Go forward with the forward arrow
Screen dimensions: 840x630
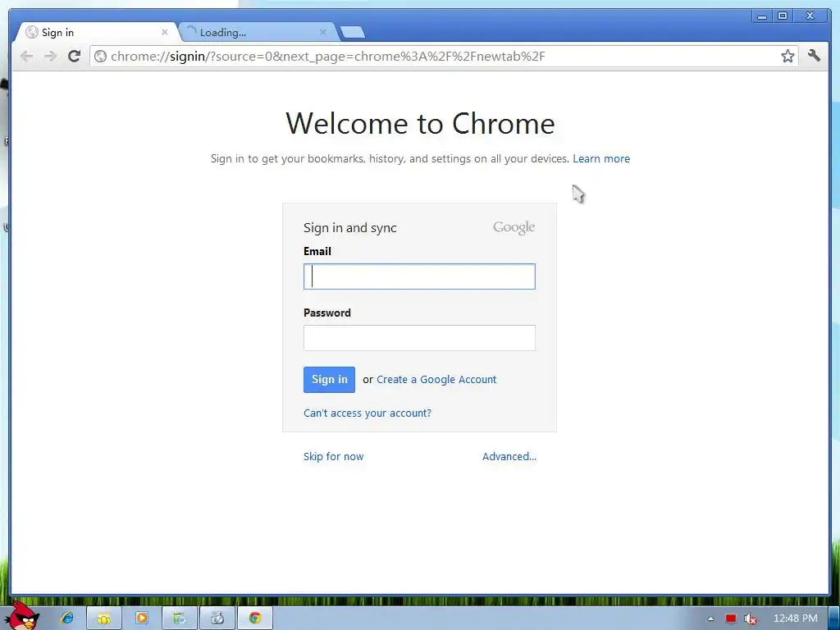click(50, 57)
